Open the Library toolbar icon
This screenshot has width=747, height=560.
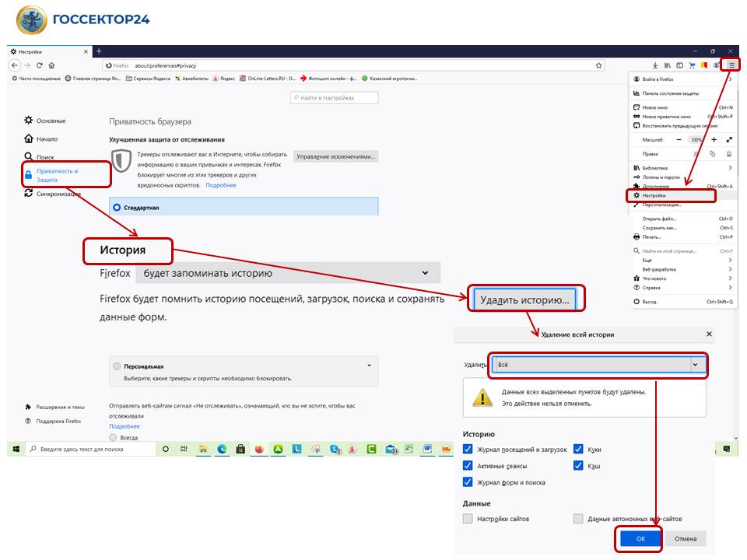tap(668, 65)
